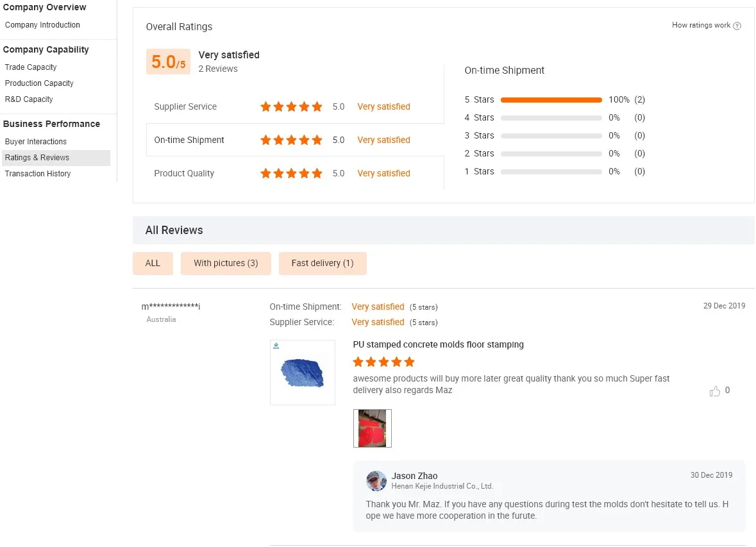Open the red review photo thumbnail

pyautogui.click(x=372, y=428)
